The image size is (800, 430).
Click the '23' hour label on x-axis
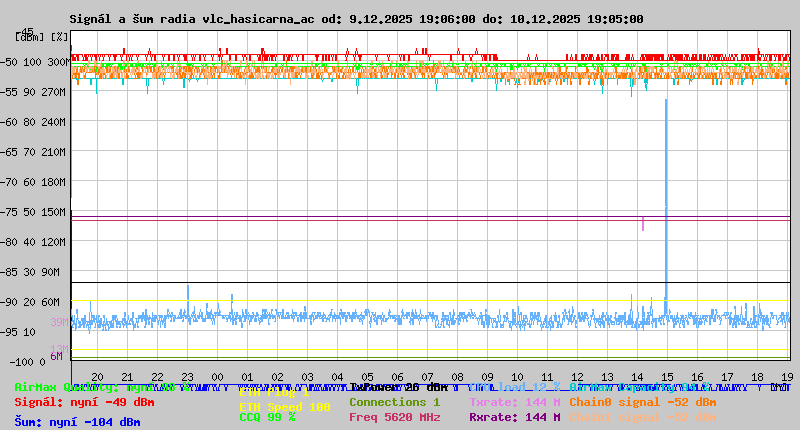[x=187, y=377]
